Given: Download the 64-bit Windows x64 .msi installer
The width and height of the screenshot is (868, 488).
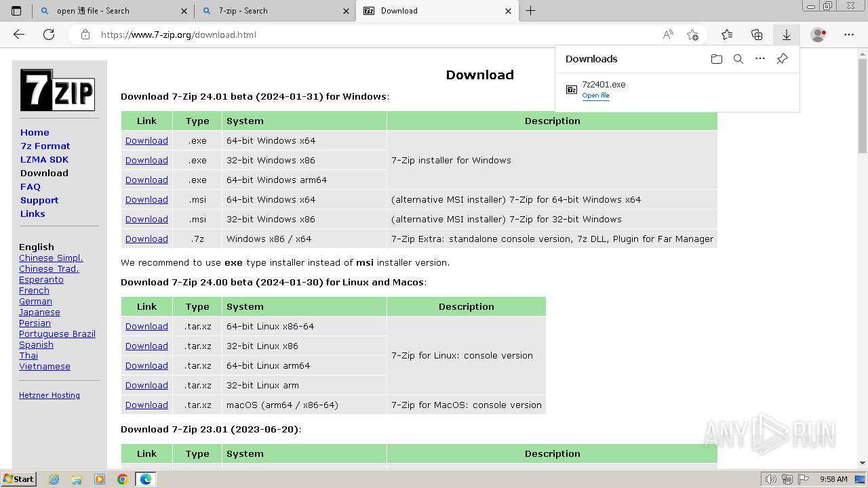Looking at the screenshot, I should pyautogui.click(x=146, y=199).
